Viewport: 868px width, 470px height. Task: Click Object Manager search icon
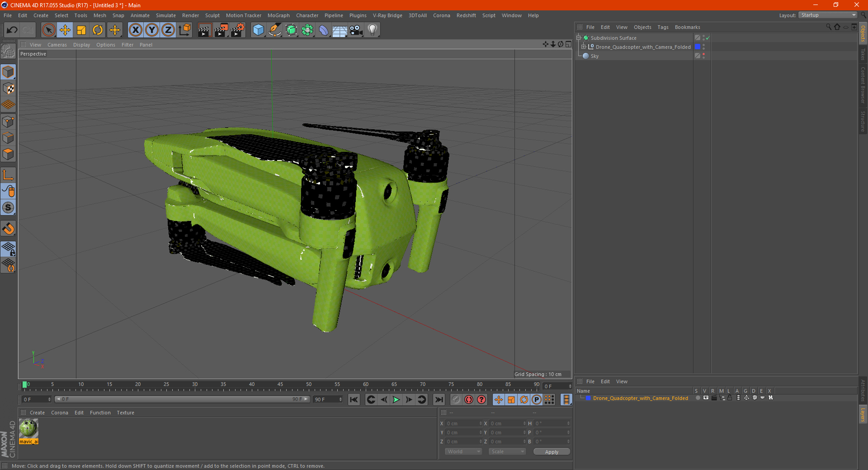[829, 27]
